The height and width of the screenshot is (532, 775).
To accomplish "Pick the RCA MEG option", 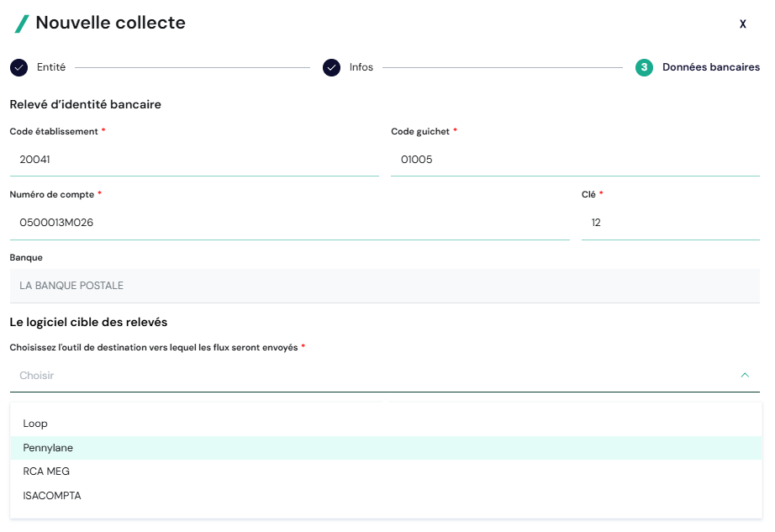I will [x=46, y=471].
